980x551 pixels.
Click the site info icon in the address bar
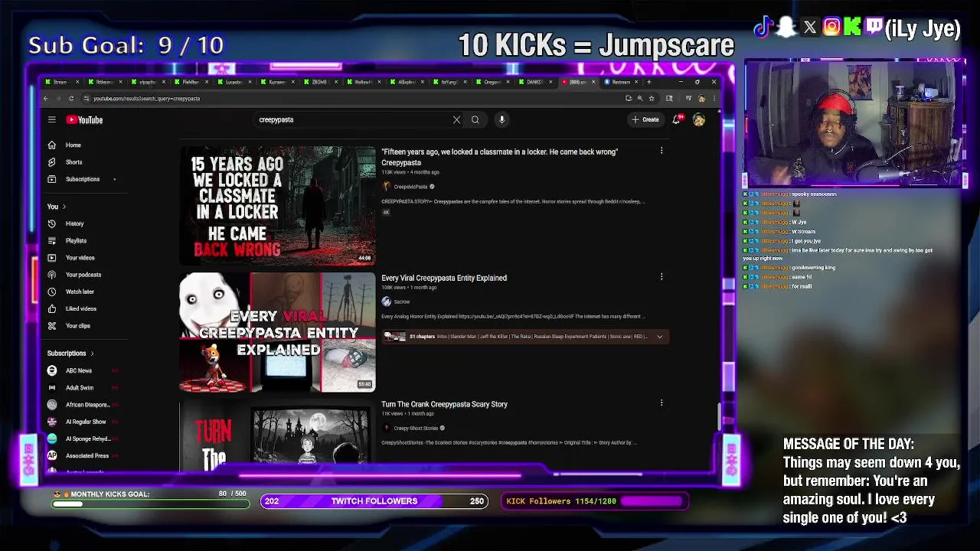click(x=87, y=98)
